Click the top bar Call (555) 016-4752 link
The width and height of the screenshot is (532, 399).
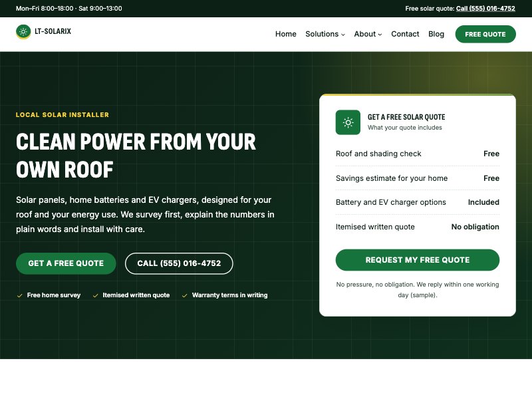(x=485, y=9)
